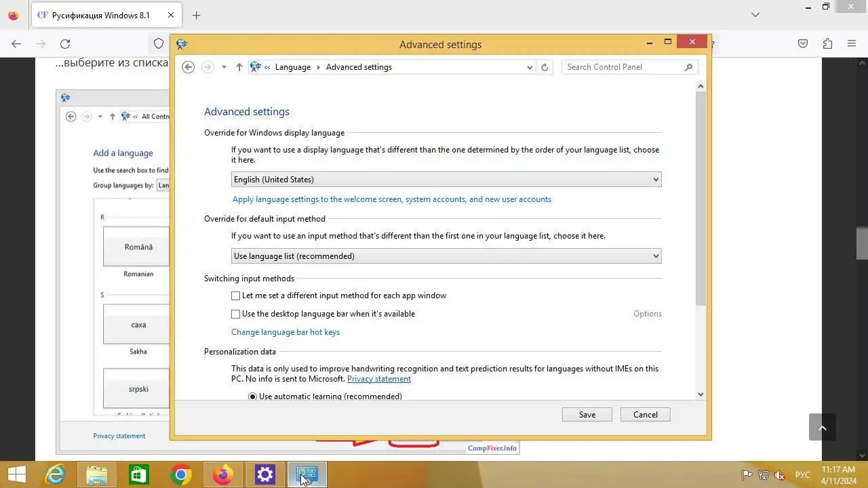Viewport: 868px width, 488px height.
Task: Open Apply language settings to welcome screen link
Action: [392, 199]
